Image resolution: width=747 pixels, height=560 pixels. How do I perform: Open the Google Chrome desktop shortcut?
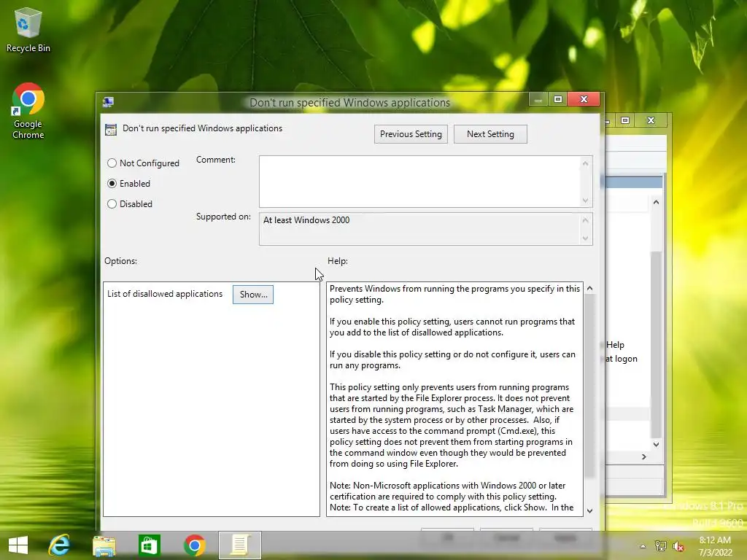28,112
